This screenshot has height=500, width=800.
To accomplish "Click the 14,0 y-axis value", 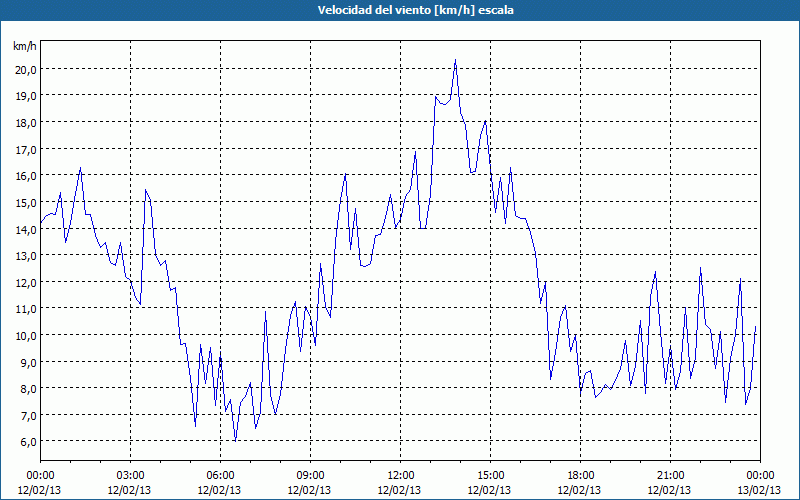I will click(26, 230).
